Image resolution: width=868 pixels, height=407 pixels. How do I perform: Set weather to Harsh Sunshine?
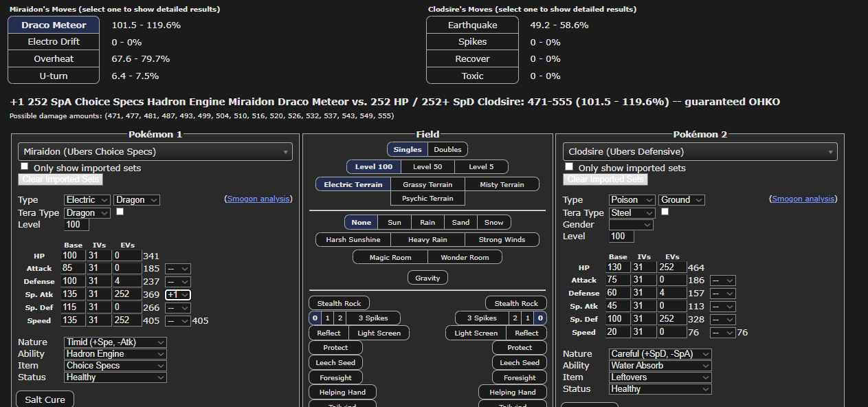tap(353, 239)
